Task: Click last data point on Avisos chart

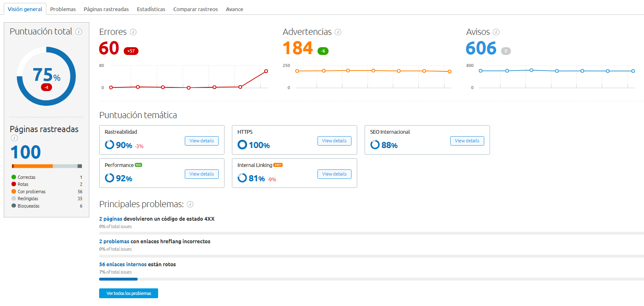Action: 633,71
